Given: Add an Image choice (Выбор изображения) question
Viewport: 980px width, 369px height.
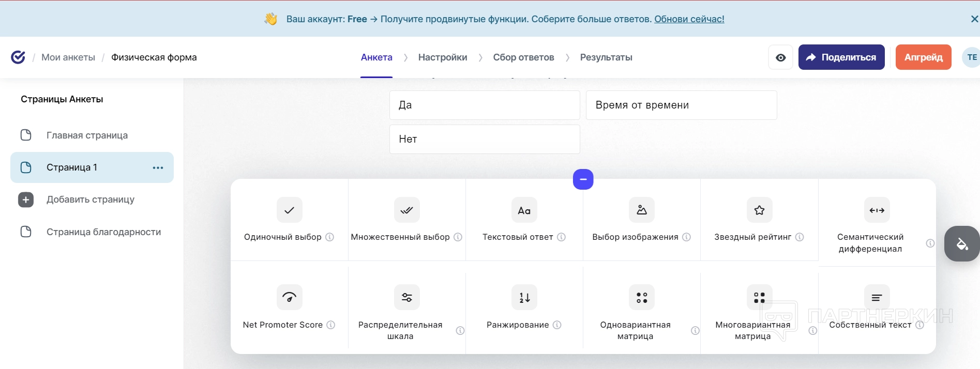Looking at the screenshot, I should point(641,210).
